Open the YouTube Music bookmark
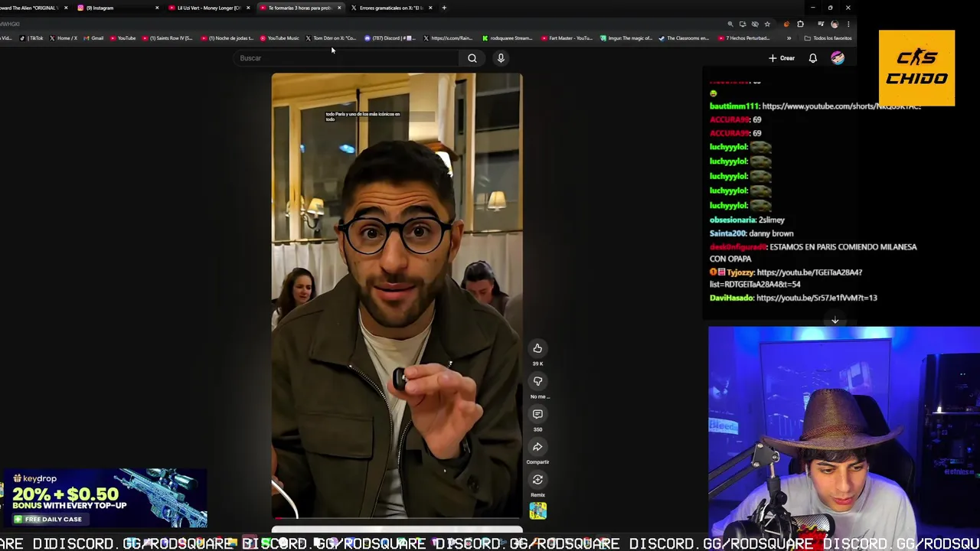The image size is (980, 551). [279, 38]
